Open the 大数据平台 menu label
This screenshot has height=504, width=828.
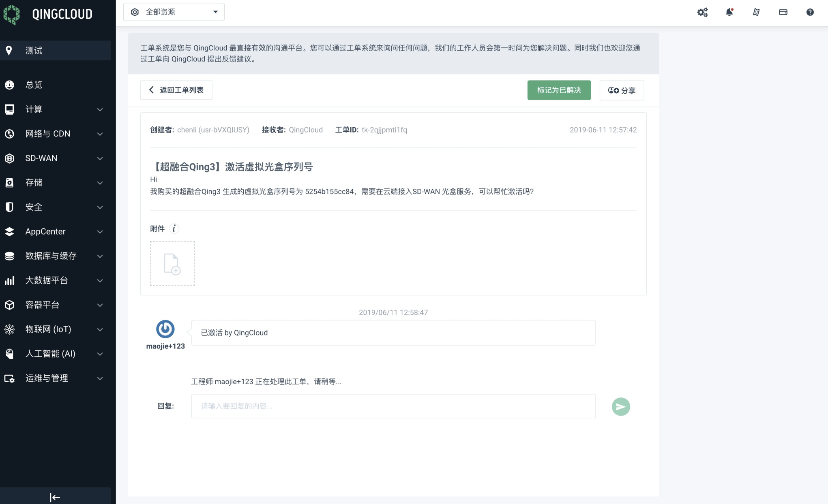point(47,280)
